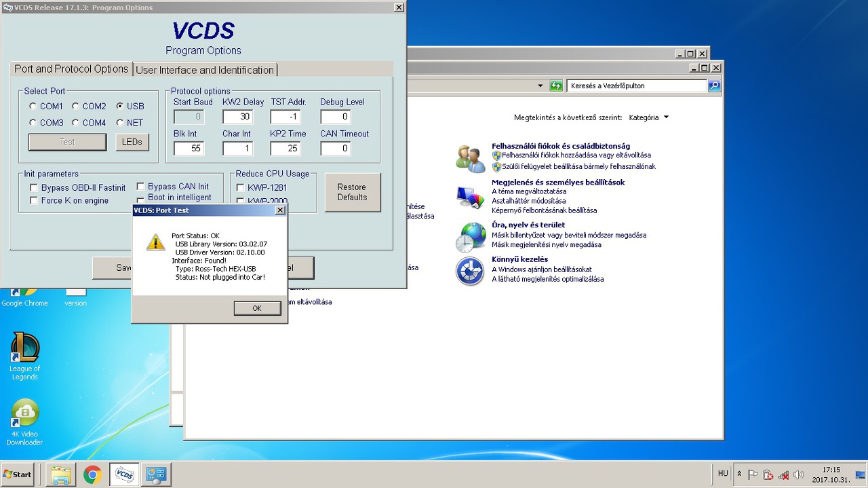Select the COM1 port radio button

tap(33, 107)
